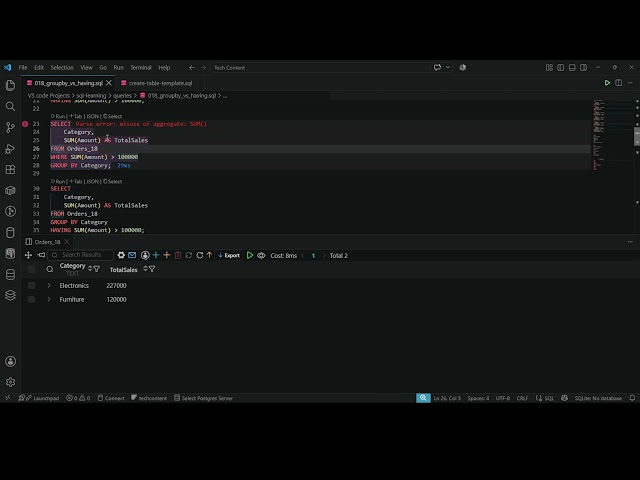Open the Source Control view
640x480 pixels.
click(10, 127)
